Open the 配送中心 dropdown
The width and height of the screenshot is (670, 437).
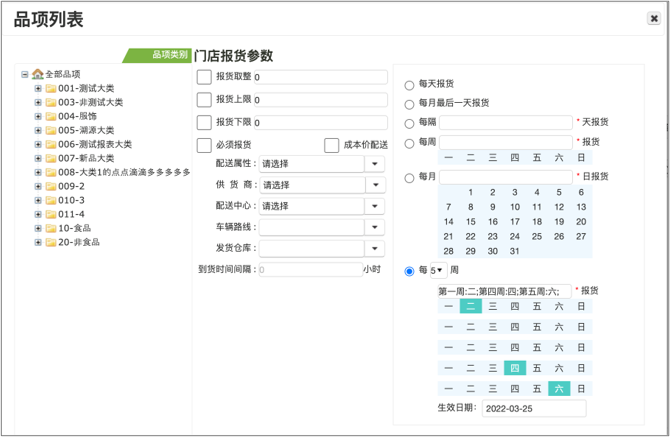tap(375, 206)
